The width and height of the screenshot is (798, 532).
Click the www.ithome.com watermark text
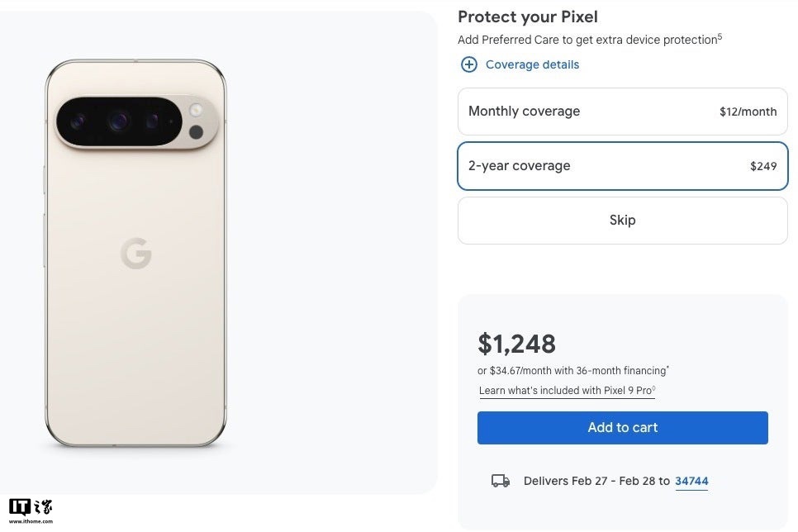click(x=31, y=522)
